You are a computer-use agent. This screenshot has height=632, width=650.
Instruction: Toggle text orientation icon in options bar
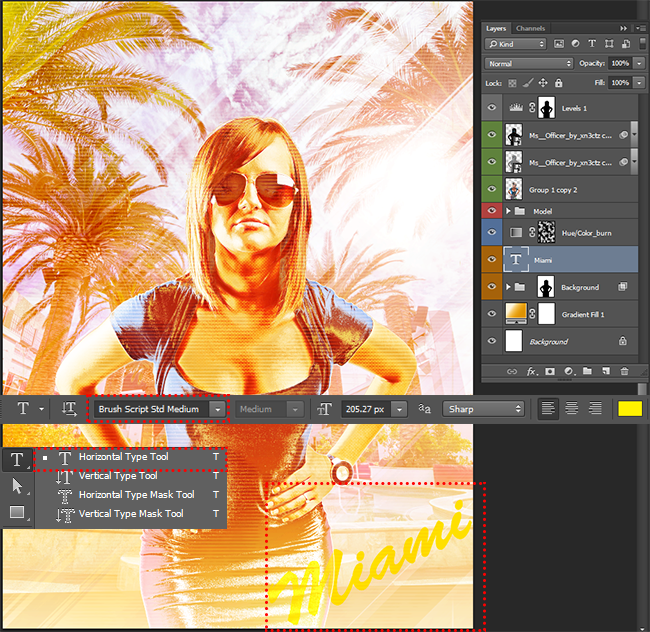point(69,409)
